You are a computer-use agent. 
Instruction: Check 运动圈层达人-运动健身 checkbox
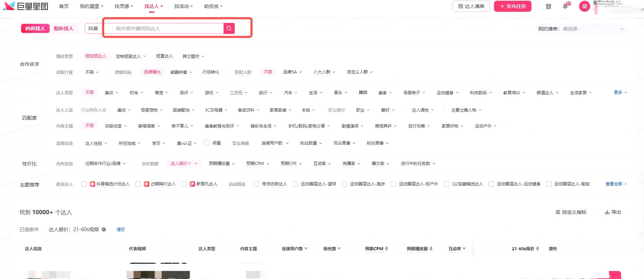(x=491, y=184)
